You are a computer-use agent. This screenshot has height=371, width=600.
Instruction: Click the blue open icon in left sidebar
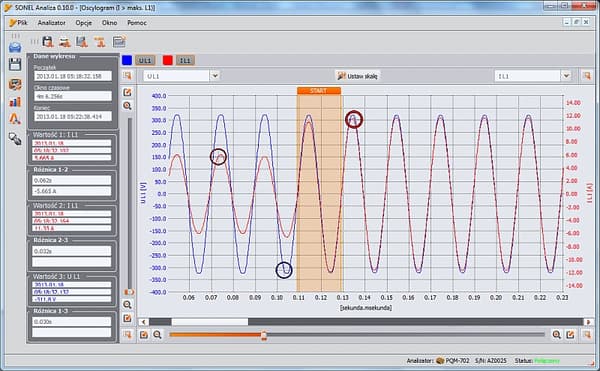click(x=15, y=47)
